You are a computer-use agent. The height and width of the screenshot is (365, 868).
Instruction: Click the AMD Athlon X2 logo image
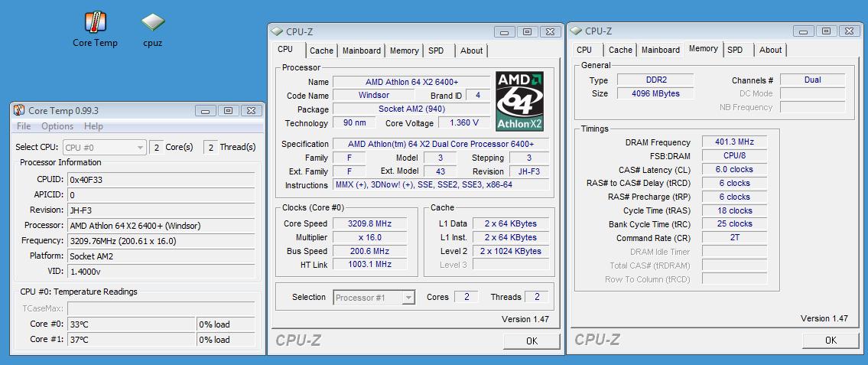pos(519,100)
